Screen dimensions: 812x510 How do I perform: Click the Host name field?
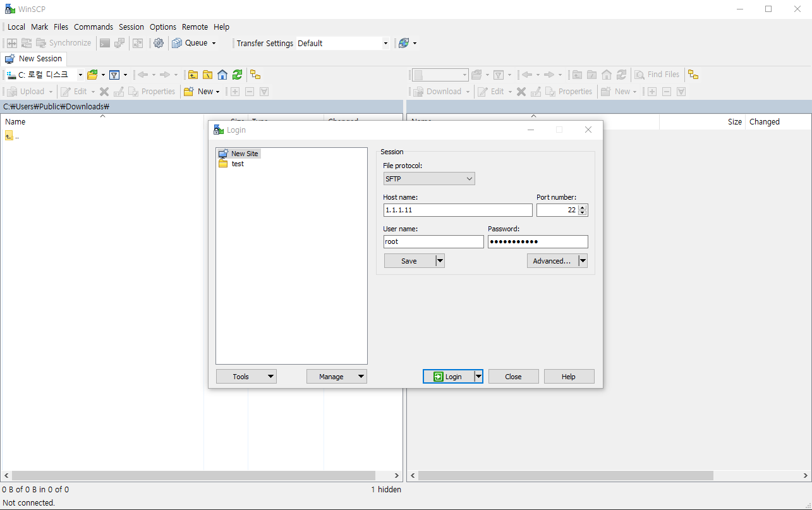[458, 210]
